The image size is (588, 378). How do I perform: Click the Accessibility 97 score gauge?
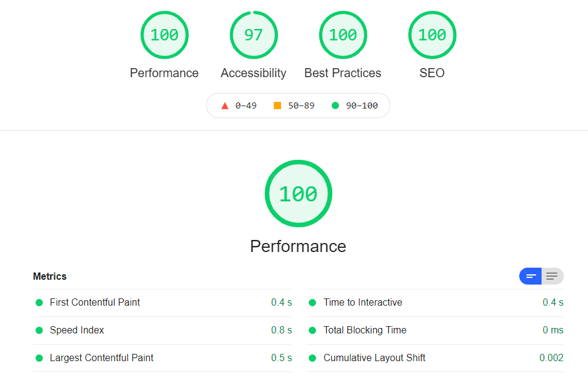253,35
